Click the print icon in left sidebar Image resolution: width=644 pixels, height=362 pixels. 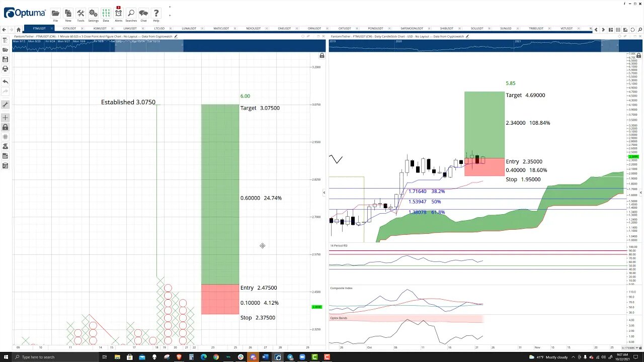(x=5, y=68)
